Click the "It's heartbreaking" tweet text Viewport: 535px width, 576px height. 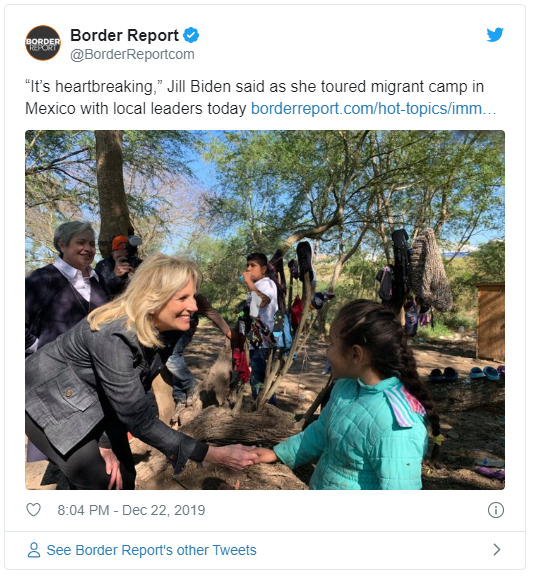coord(94,87)
